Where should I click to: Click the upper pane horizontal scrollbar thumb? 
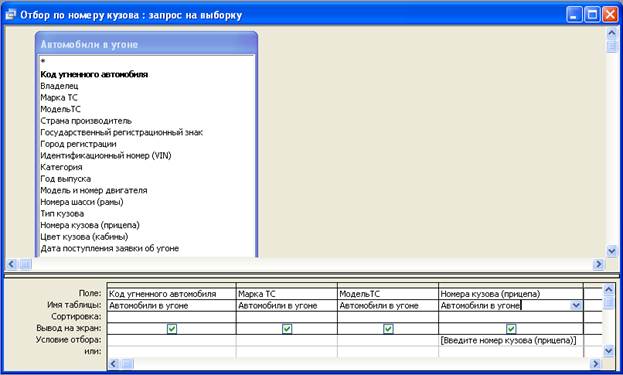pos(26,264)
